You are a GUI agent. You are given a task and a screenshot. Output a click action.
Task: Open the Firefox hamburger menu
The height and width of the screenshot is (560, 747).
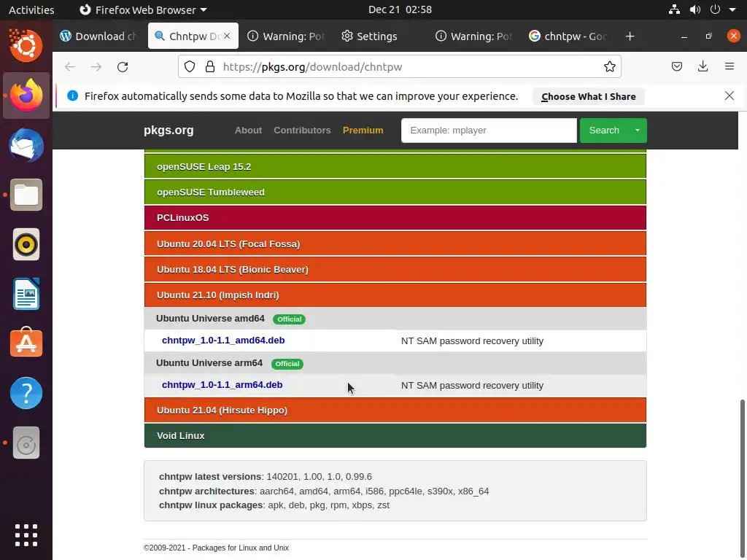(x=729, y=66)
